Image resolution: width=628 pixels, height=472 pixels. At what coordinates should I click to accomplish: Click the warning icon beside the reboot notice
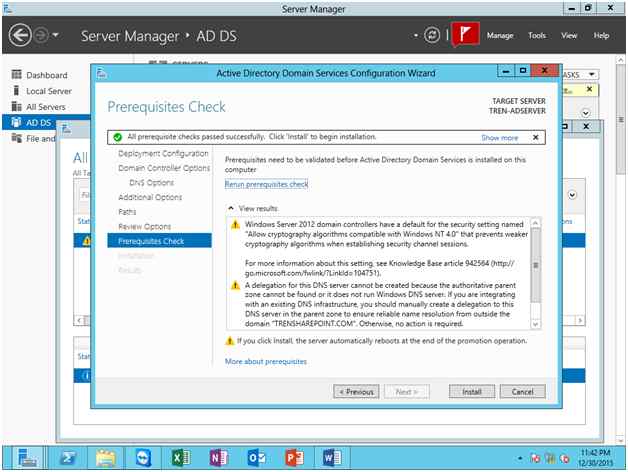pyautogui.click(x=229, y=341)
